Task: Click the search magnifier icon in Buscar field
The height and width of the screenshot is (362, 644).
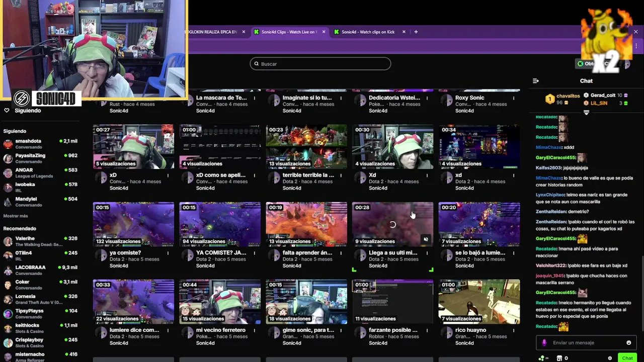Action: click(257, 64)
